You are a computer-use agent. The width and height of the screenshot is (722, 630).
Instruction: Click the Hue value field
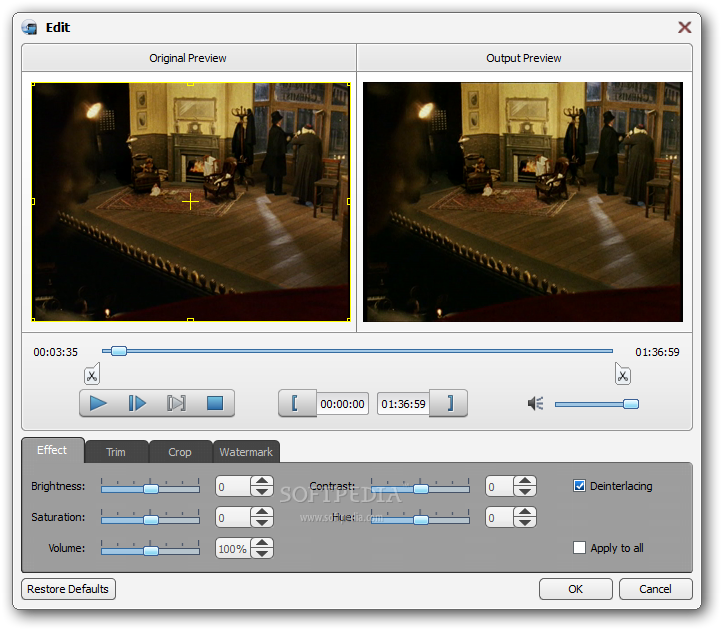point(500,517)
